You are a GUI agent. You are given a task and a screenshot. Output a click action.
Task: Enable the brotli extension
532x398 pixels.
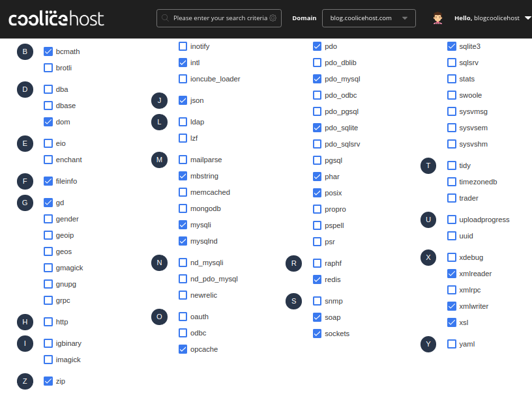pyautogui.click(x=48, y=68)
